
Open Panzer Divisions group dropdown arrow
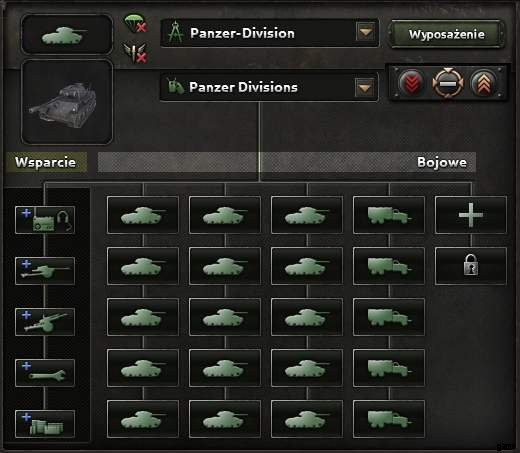[x=365, y=87]
